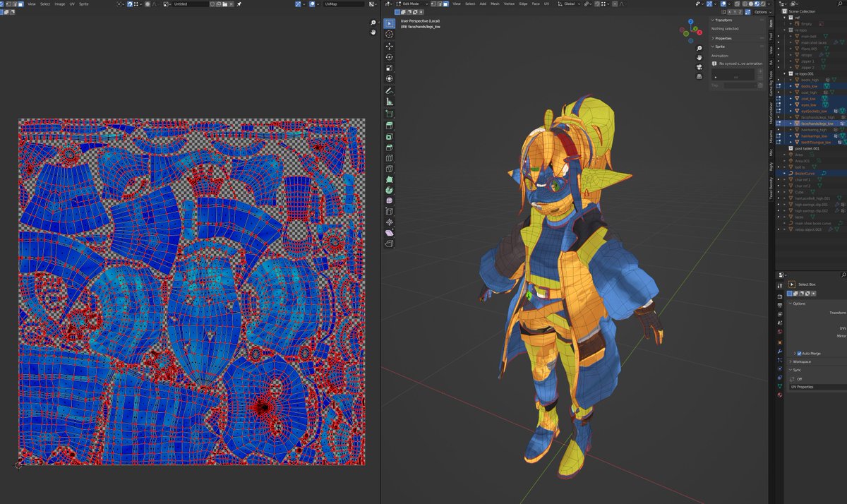This screenshot has height=504, width=847.
Task: Select the Rotate tool in viewport toolbar
Action: coord(389,57)
